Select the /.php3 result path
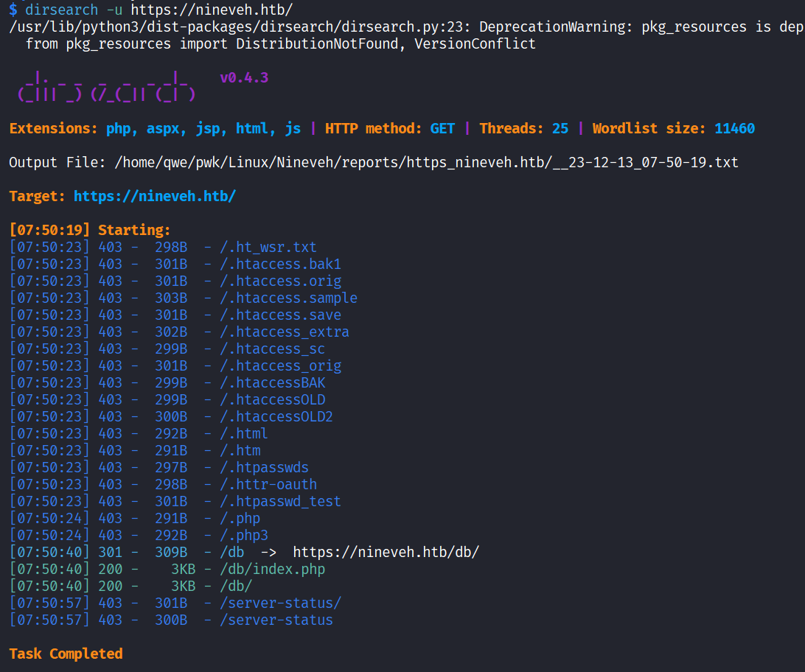 coord(244,535)
